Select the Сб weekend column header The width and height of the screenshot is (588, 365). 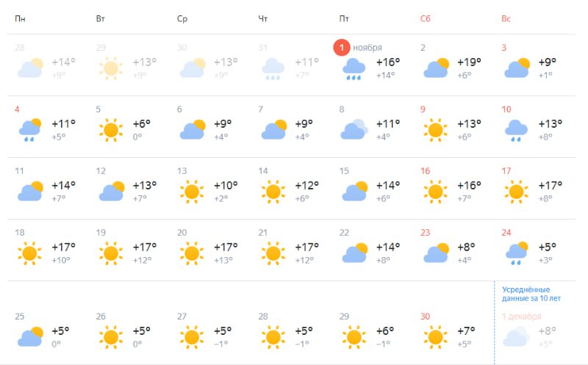point(426,19)
